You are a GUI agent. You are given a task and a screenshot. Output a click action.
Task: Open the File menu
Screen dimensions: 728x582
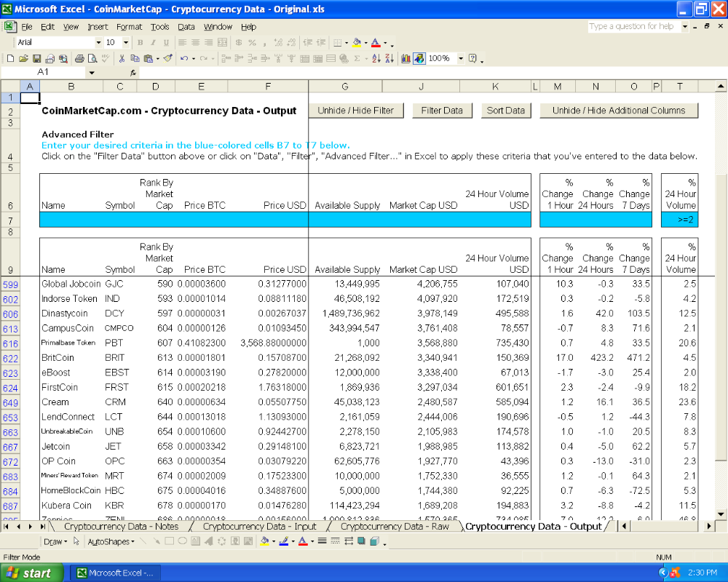(26, 27)
